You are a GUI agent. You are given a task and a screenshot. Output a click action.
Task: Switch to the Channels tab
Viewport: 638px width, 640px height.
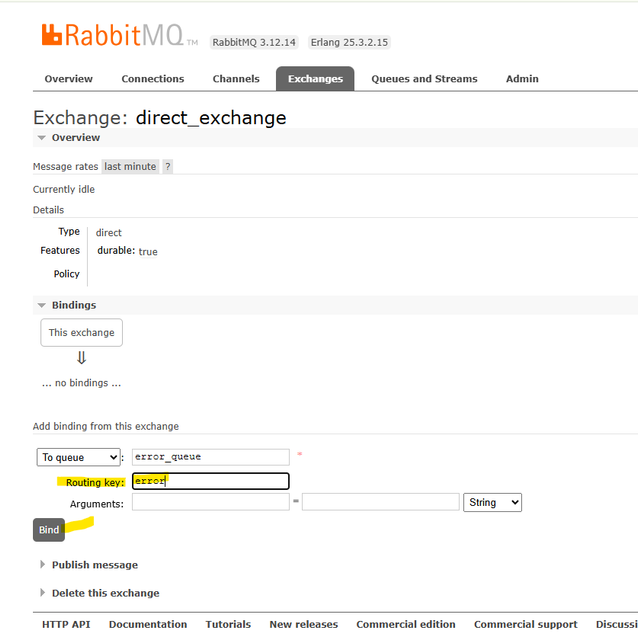pyautogui.click(x=236, y=79)
